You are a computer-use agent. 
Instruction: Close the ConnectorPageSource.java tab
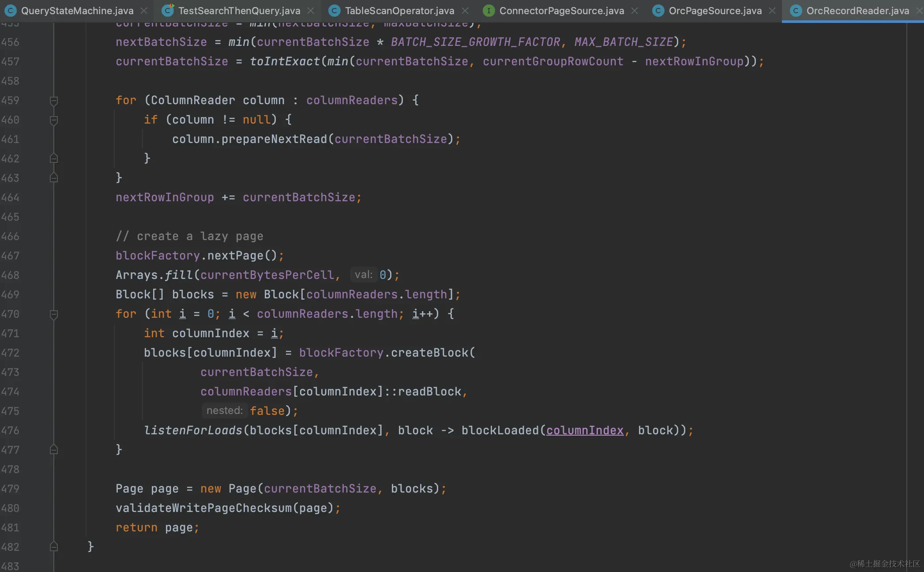[x=635, y=11]
